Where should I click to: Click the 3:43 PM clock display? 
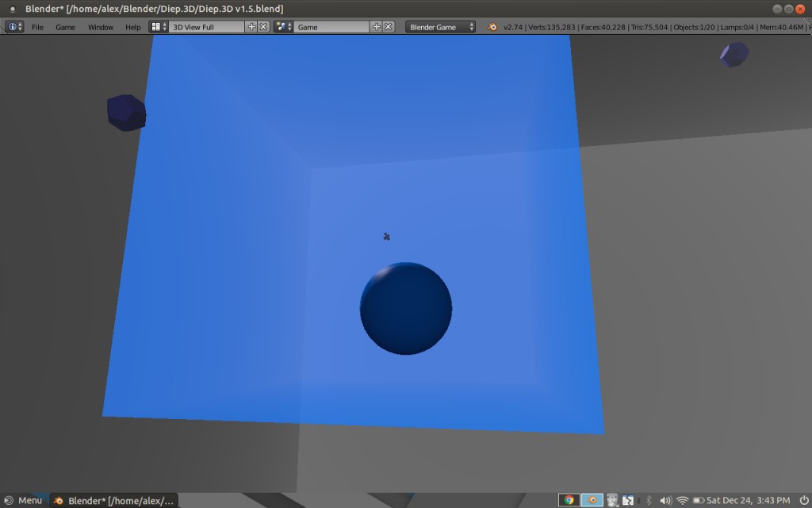point(749,499)
